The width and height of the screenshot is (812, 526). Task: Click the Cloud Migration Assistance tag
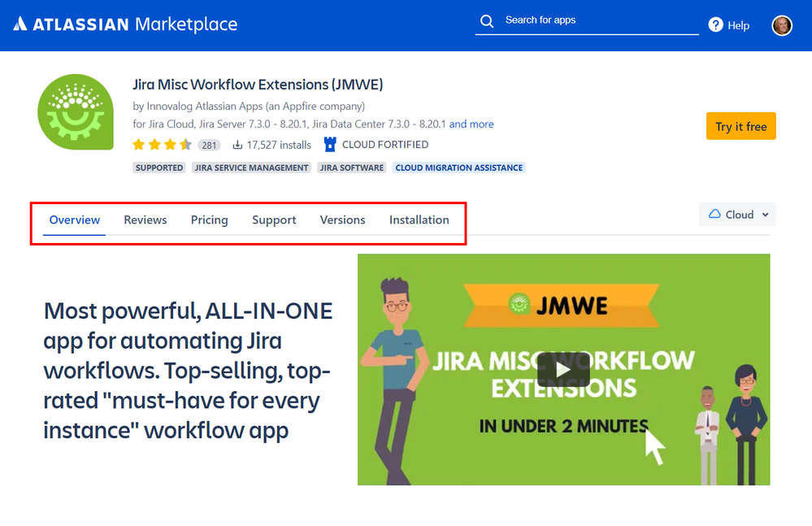[x=458, y=167]
